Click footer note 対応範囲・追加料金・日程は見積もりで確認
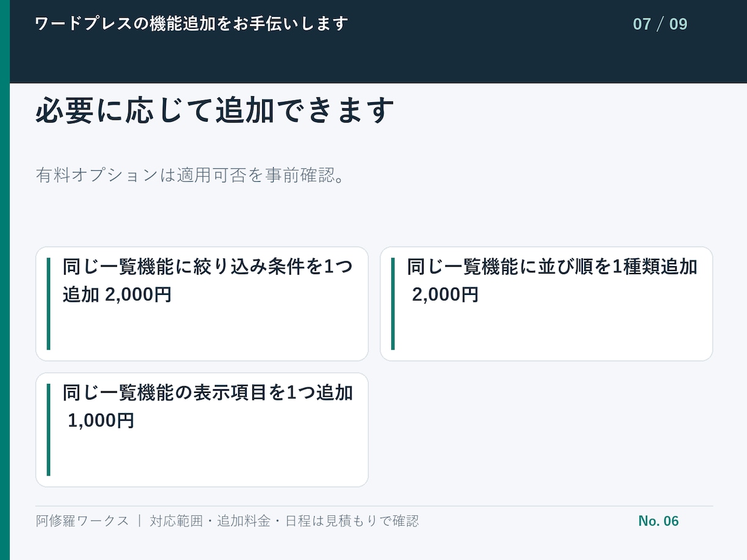The image size is (747, 560). pyautogui.click(x=284, y=521)
